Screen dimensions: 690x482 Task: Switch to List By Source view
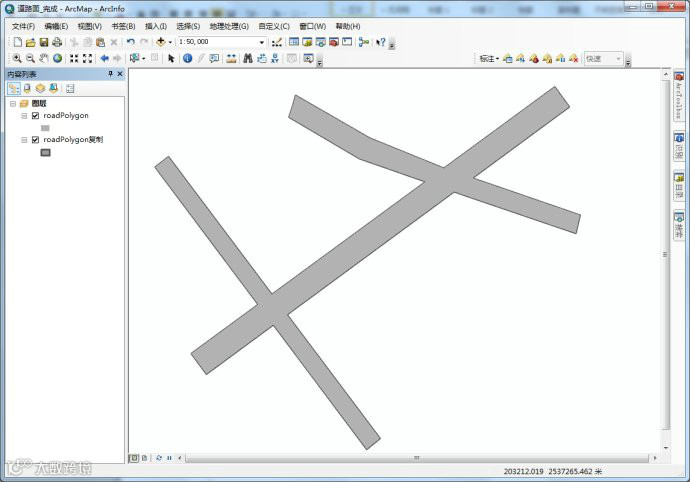(x=27, y=88)
